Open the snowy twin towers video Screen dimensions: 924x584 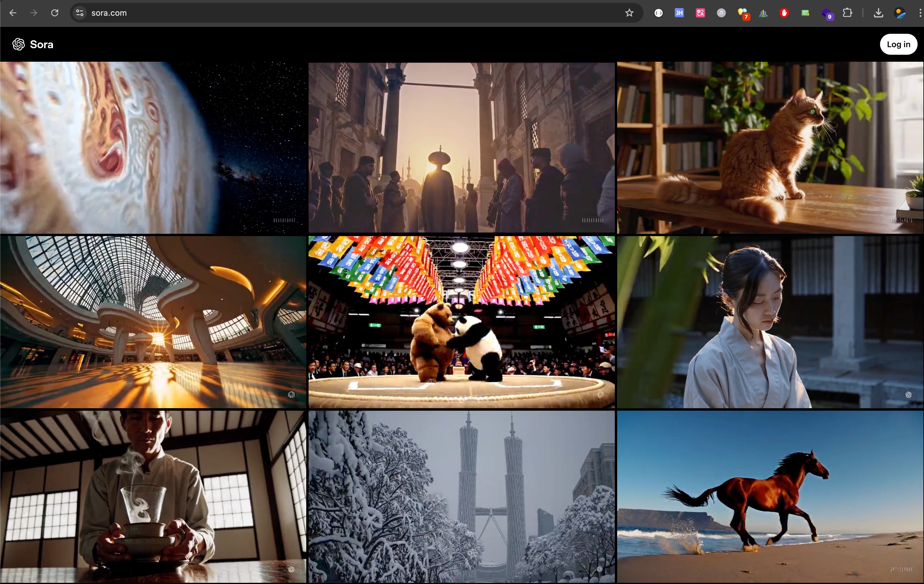click(462, 496)
